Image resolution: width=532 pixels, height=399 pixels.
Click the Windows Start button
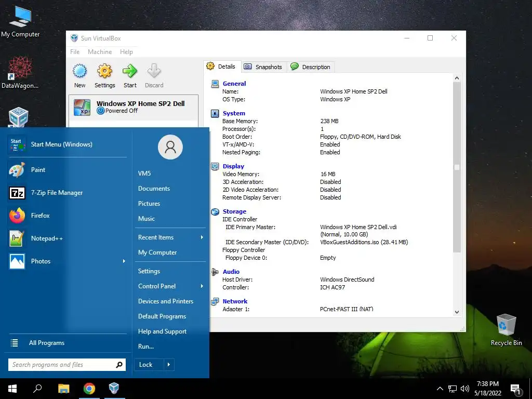(x=12, y=389)
